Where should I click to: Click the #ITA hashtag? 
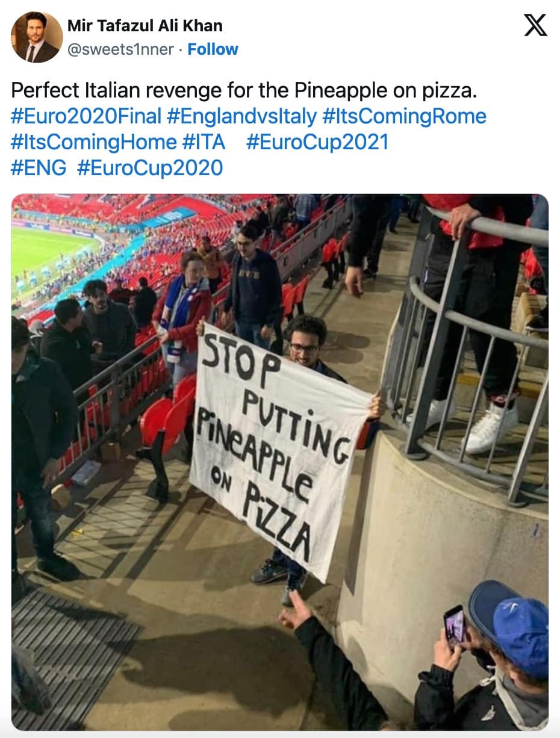click(x=203, y=142)
